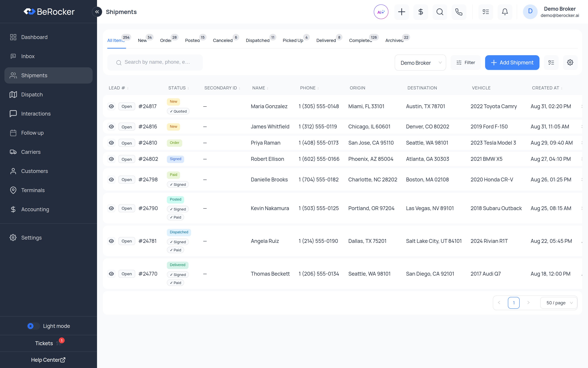Screen dimensions: 588x368
Task: Sort by STATUS column
Action: pyautogui.click(x=179, y=88)
